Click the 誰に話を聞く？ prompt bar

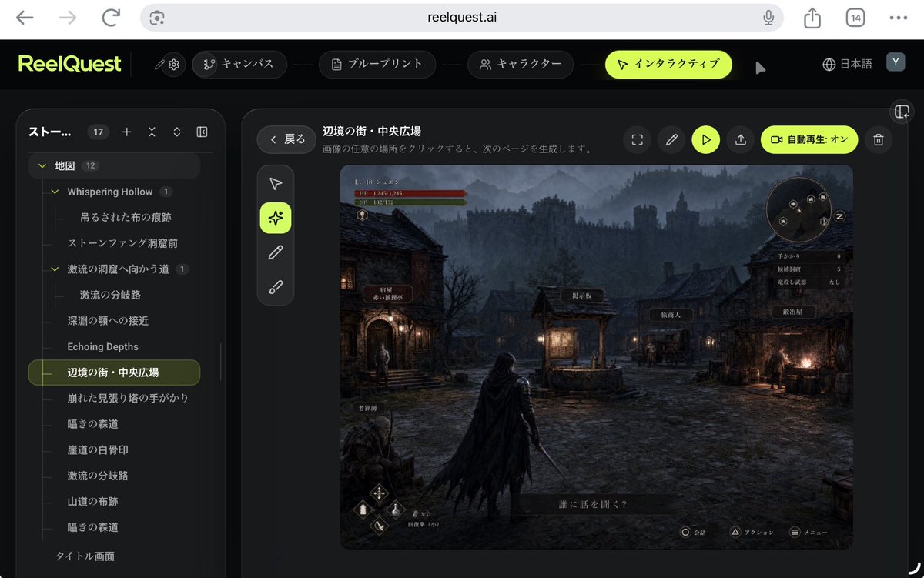coord(593,505)
